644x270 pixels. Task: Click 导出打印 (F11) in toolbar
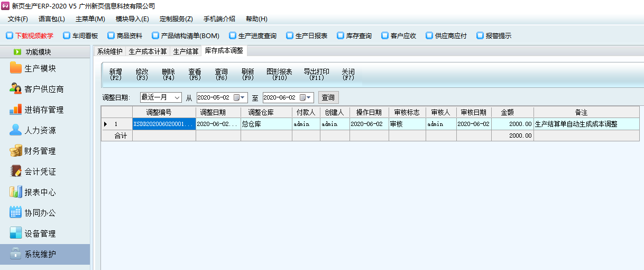pyautogui.click(x=316, y=74)
